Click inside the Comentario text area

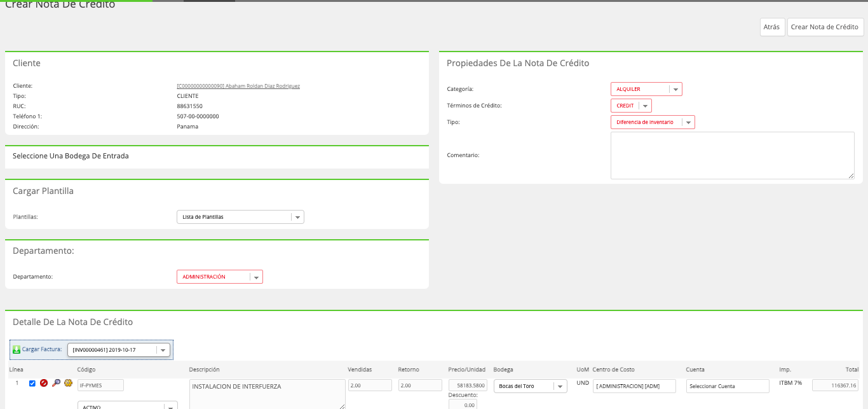(x=732, y=155)
